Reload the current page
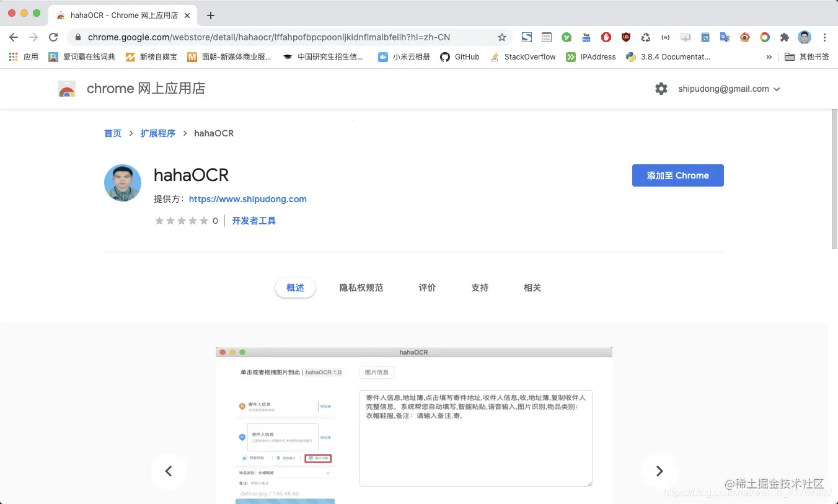 pos(53,37)
